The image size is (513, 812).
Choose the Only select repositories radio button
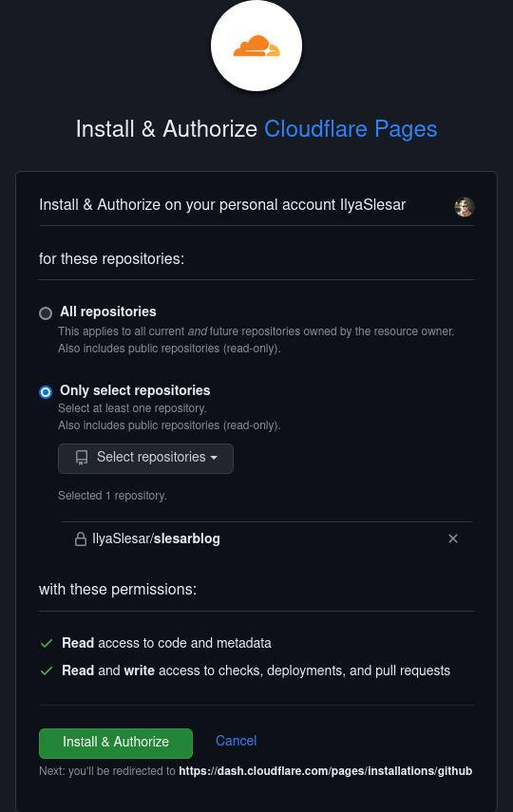click(x=46, y=392)
